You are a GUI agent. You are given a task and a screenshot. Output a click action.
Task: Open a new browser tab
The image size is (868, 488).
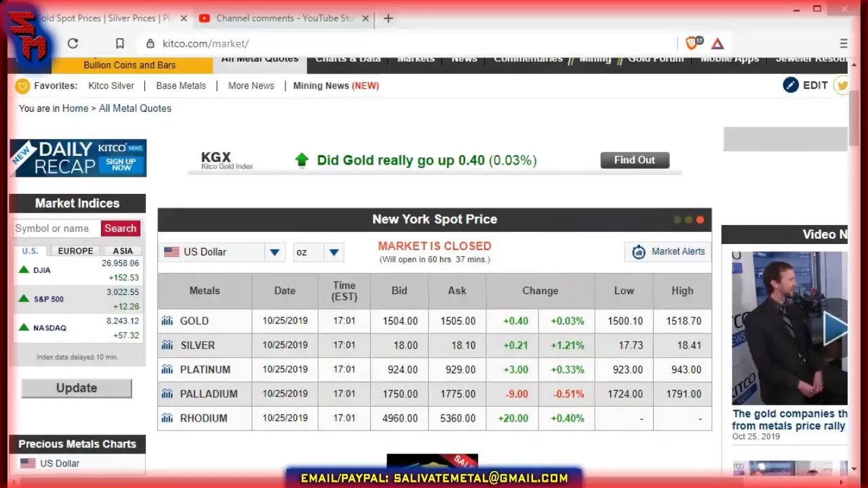pos(388,18)
